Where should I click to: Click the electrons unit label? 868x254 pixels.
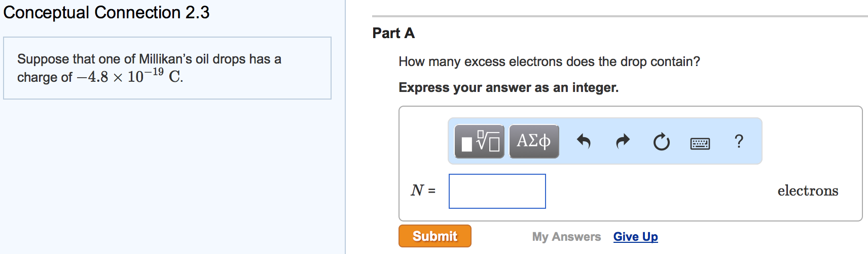[808, 191]
